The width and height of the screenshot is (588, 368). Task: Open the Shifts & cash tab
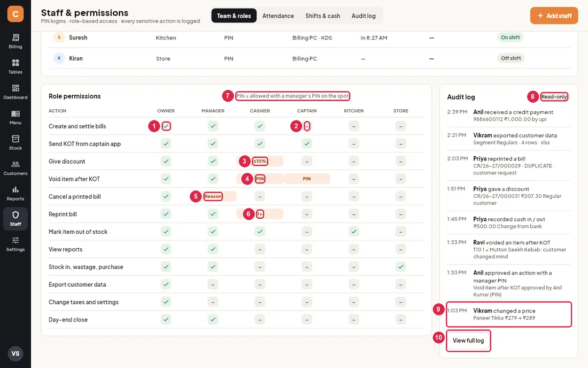click(322, 16)
